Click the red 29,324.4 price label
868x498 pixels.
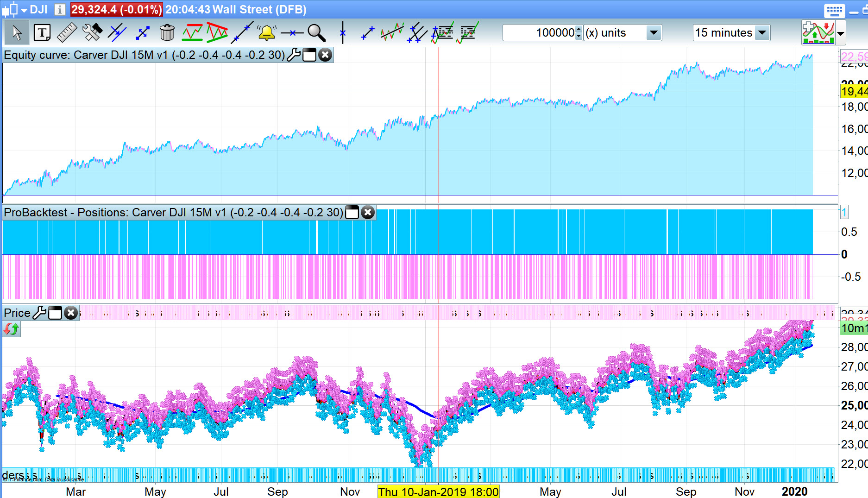(116, 9)
